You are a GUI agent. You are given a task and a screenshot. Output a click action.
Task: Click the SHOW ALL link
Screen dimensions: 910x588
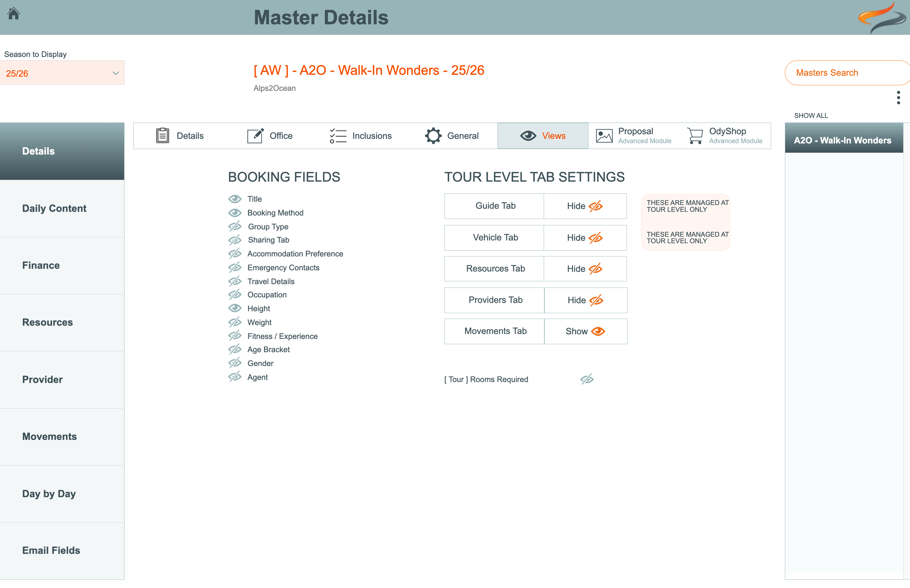(x=811, y=115)
